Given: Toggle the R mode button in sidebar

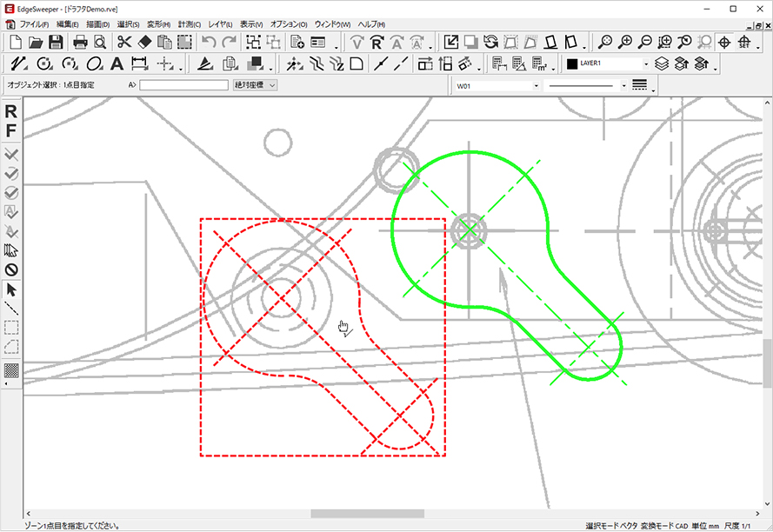Looking at the screenshot, I should point(11,112).
